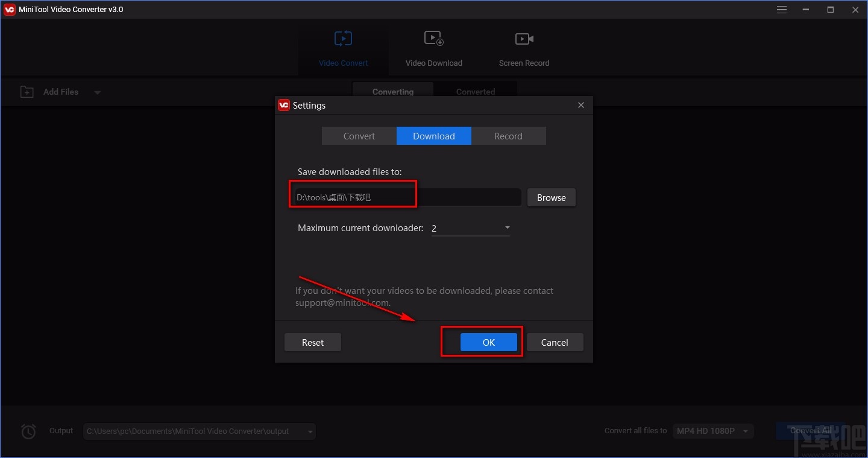The image size is (868, 458).
Task: Select the Converting tab
Action: pos(392,91)
